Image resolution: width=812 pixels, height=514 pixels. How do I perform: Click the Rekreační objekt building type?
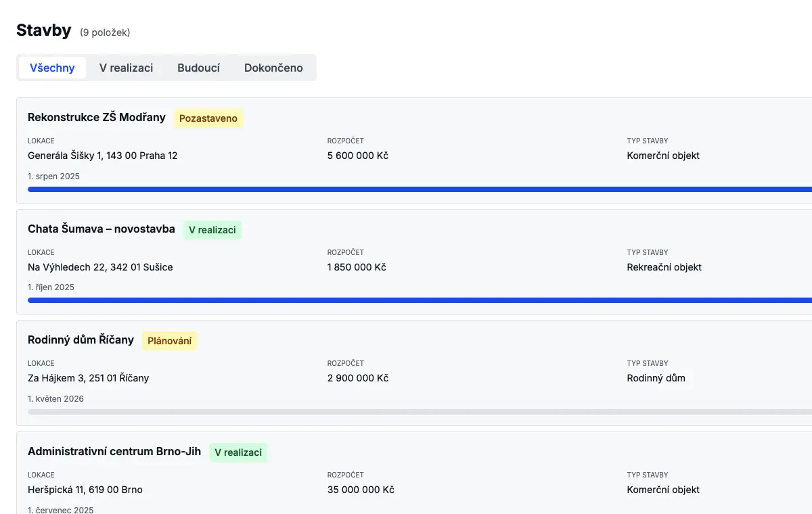click(664, 267)
